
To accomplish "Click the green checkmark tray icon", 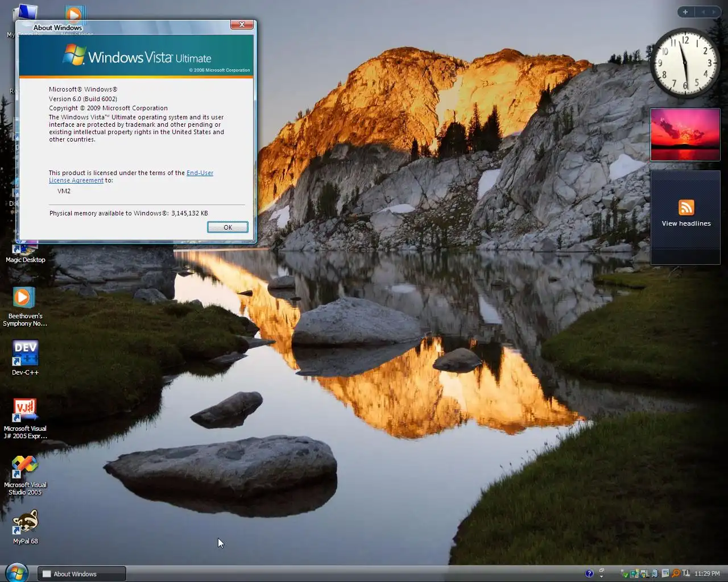I will [626, 575].
